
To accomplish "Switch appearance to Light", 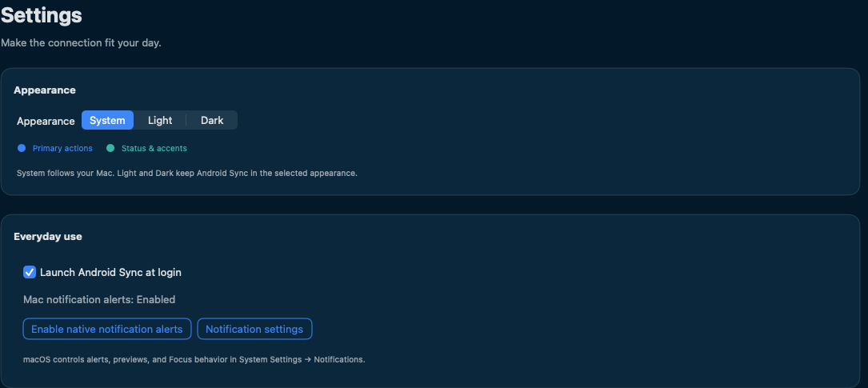I will coord(160,120).
